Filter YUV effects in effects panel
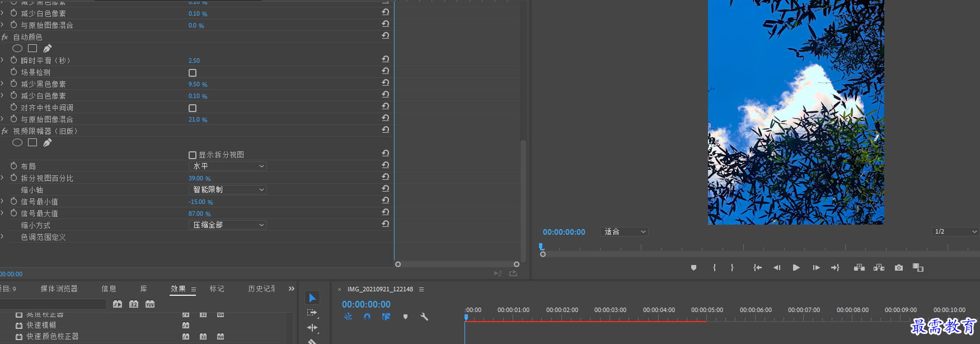 (150, 304)
